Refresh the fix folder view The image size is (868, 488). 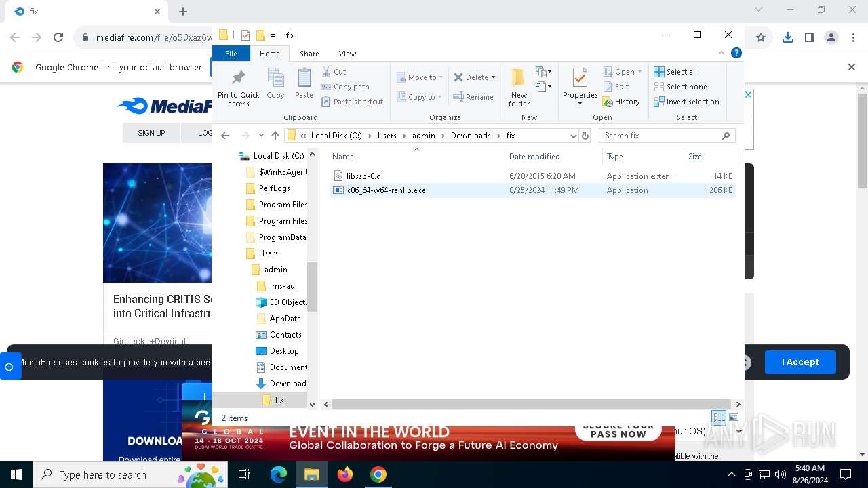tap(585, 136)
